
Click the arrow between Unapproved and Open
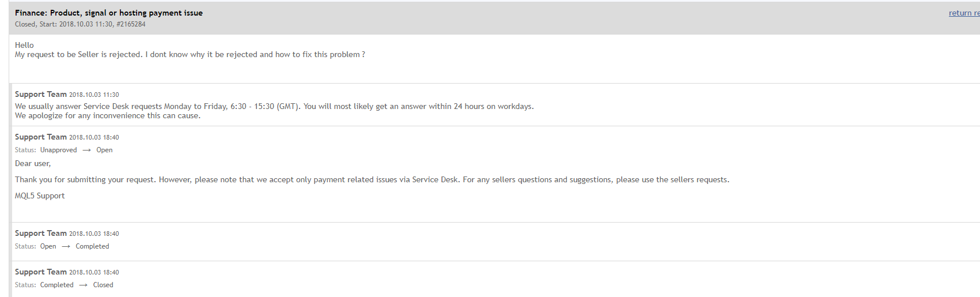coord(86,150)
